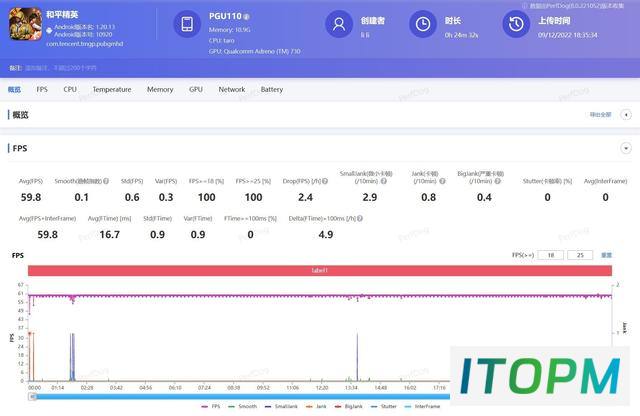Click the Drop(FPS) help icon
Image resolution: width=640 pixels, height=416 pixels.
325,181
